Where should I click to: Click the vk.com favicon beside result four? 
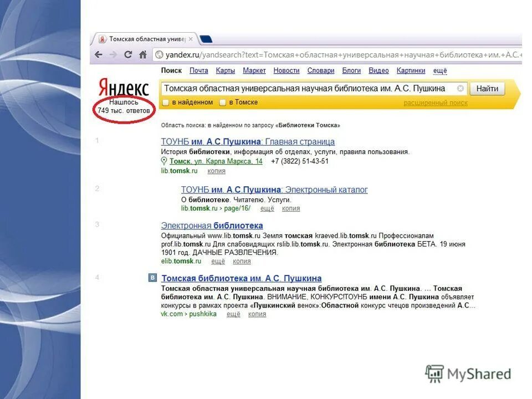pos(153,278)
